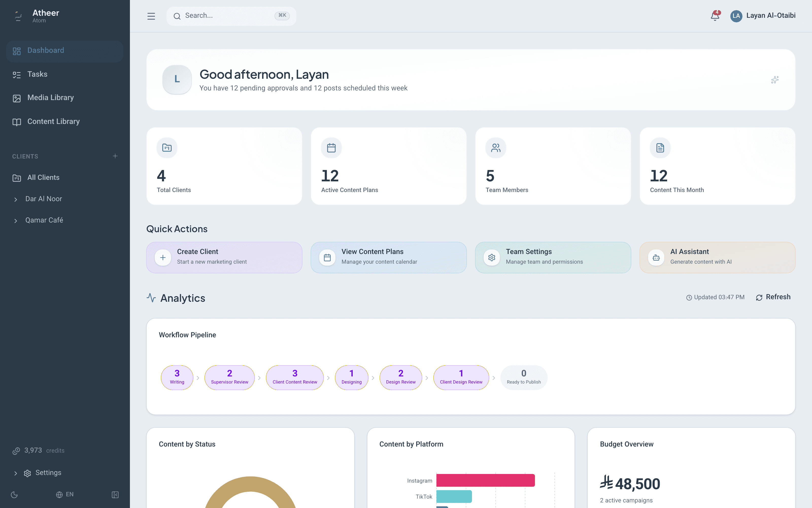Select the Writing pipeline stage
The image size is (812, 508).
tap(177, 378)
